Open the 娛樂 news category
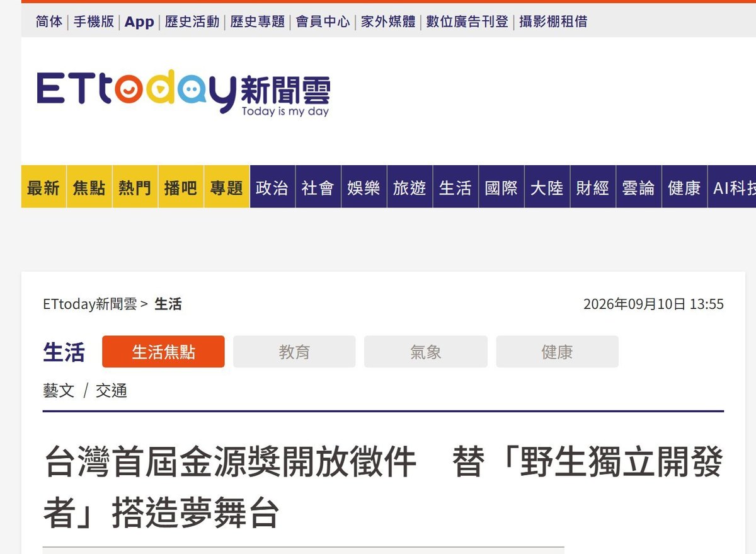 [x=364, y=187]
